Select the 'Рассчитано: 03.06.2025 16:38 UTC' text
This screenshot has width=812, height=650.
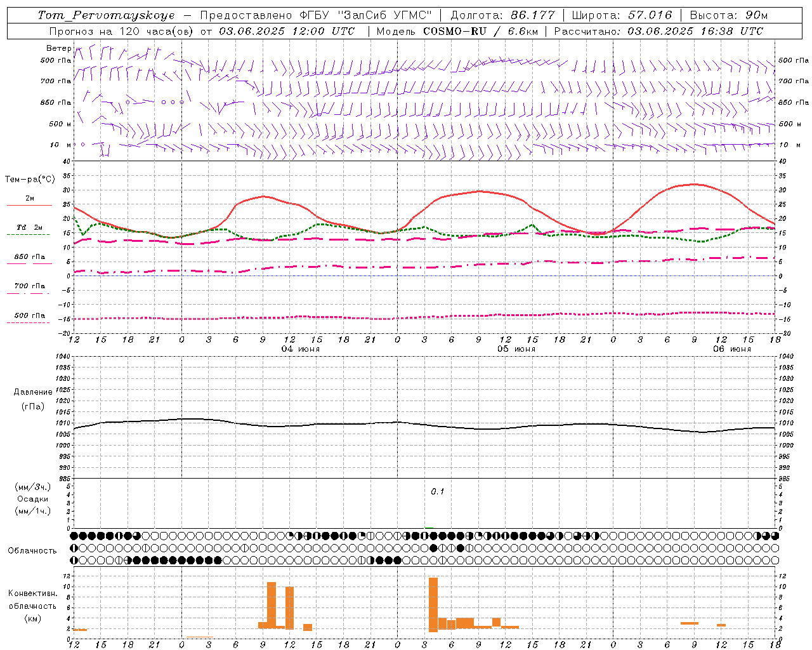pyautogui.click(x=658, y=31)
